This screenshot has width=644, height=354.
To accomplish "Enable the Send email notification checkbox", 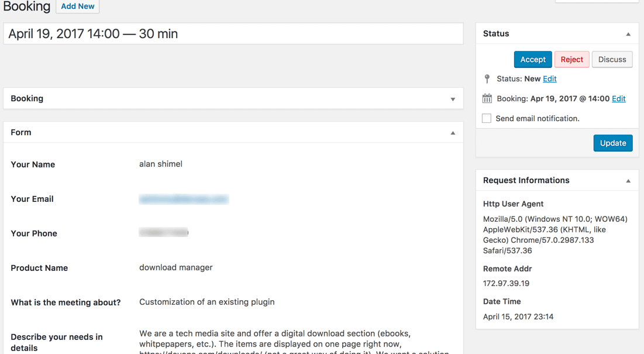I will [x=487, y=118].
